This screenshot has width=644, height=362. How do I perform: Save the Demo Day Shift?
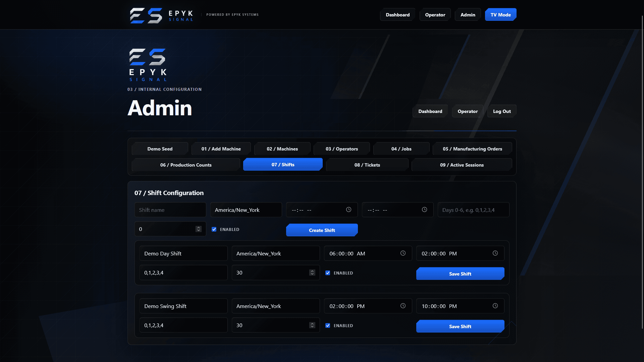(x=460, y=274)
